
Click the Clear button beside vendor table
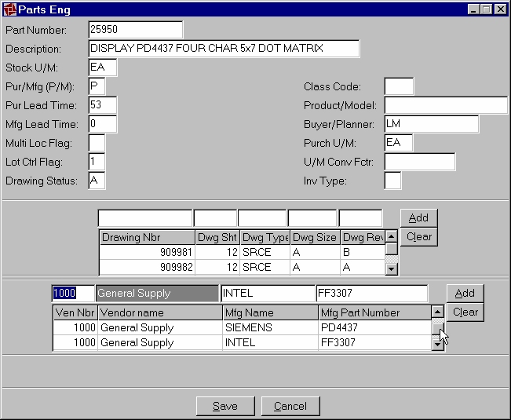[465, 312]
